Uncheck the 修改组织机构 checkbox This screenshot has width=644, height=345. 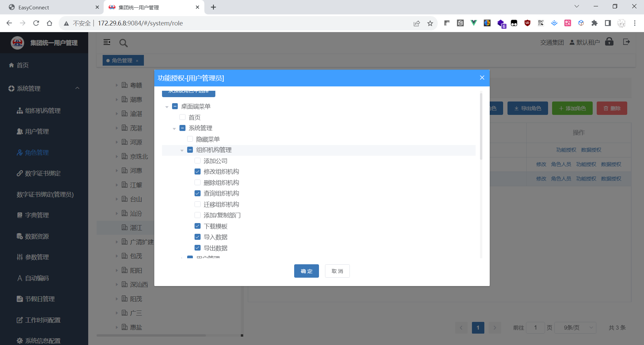point(198,171)
